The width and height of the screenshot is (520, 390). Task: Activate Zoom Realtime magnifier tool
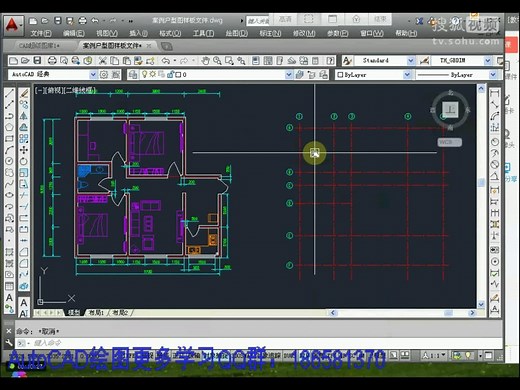[x=217, y=60]
